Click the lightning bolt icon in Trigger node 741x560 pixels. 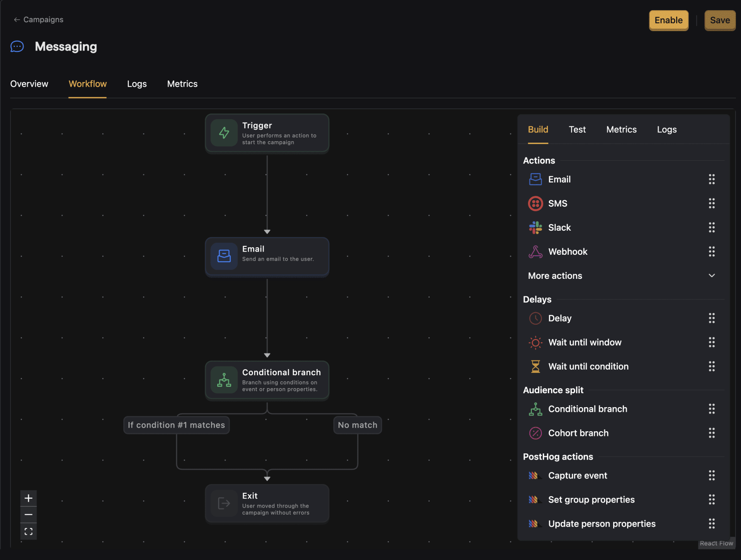click(x=224, y=133)
